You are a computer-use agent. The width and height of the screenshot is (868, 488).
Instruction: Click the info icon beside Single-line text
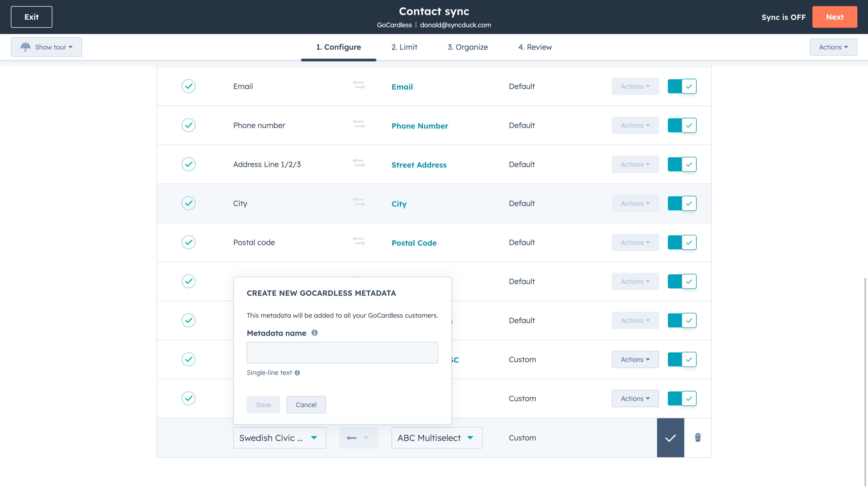[297, 373]
